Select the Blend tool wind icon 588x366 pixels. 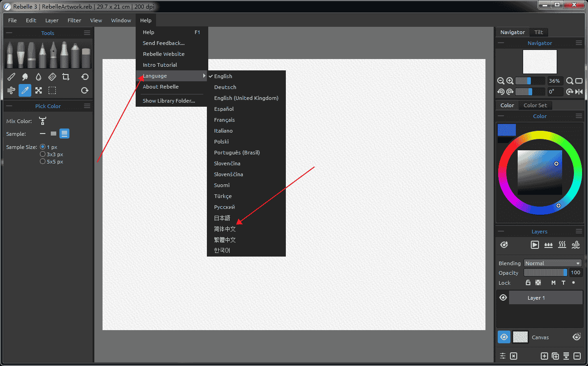tap(11, 90)
